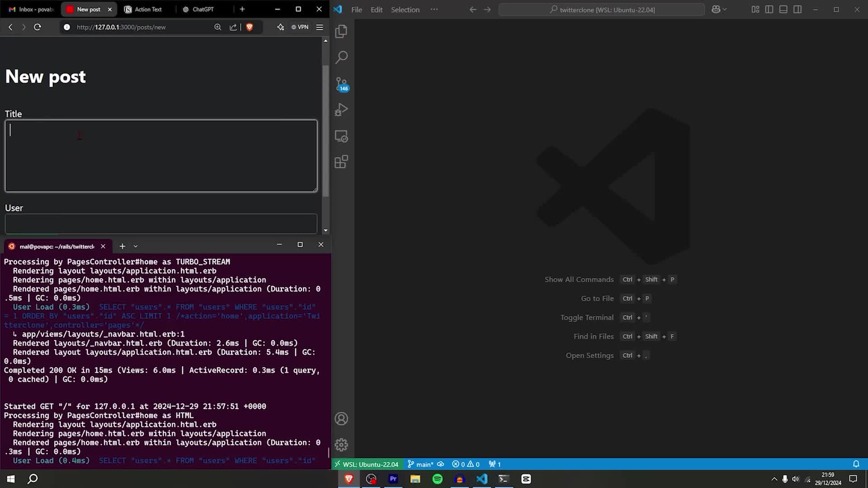
Task: Expand the Copilot dropdown next to its icon
Action: (724, 9)
